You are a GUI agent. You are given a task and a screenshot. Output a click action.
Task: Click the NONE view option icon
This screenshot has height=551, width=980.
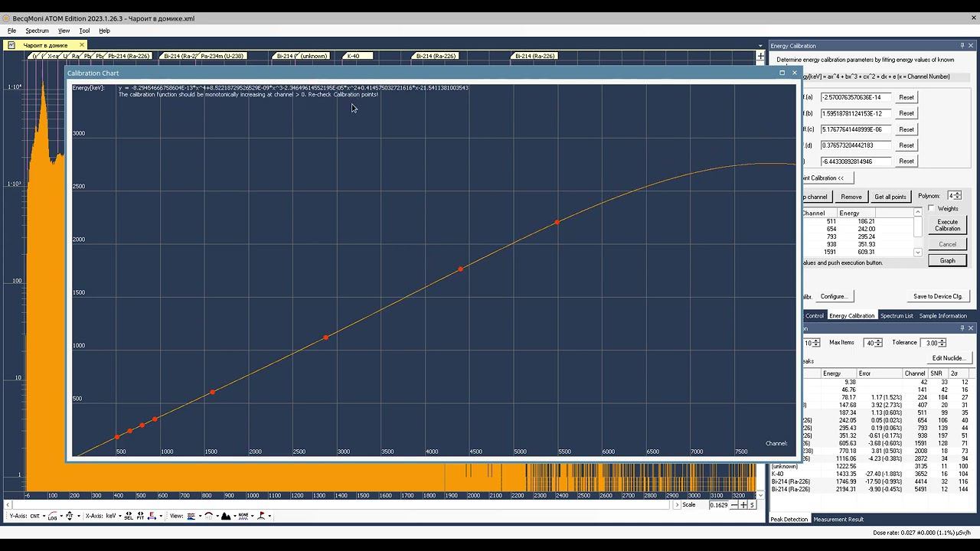click(x=243, y=516)
